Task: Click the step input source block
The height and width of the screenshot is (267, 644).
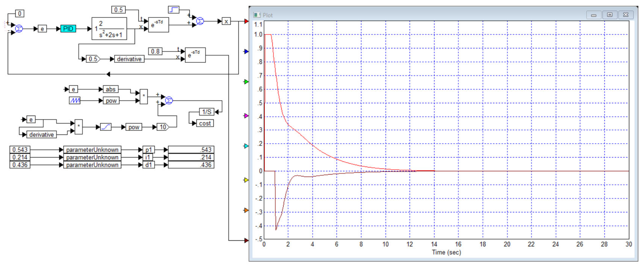Action: (174, 10)
